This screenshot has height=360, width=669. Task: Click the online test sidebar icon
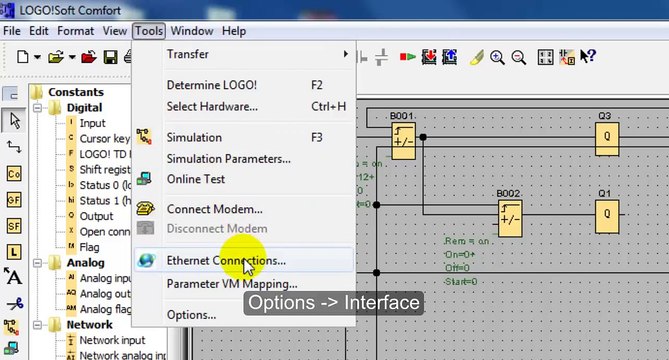(x=12, y=348)
